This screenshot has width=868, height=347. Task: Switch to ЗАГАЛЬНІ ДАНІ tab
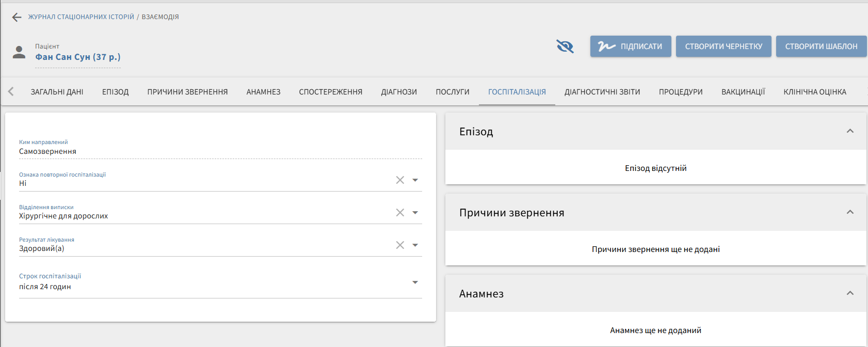coord(57,92)
